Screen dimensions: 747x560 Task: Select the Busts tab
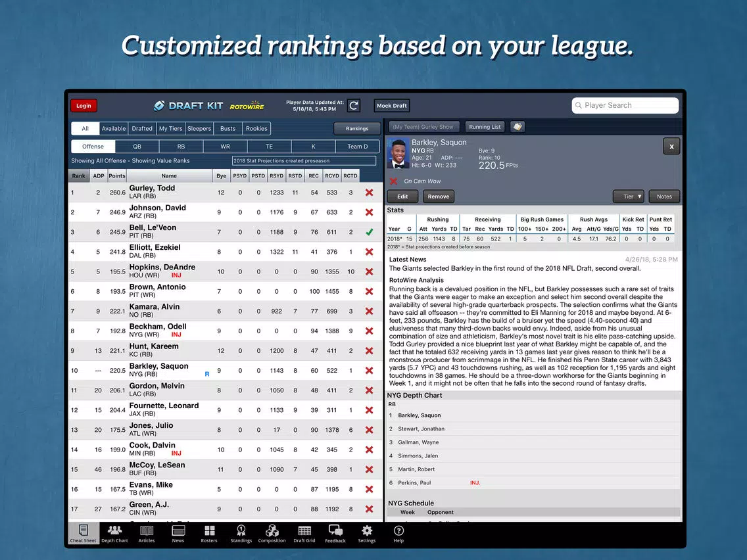tap(228, 129)
